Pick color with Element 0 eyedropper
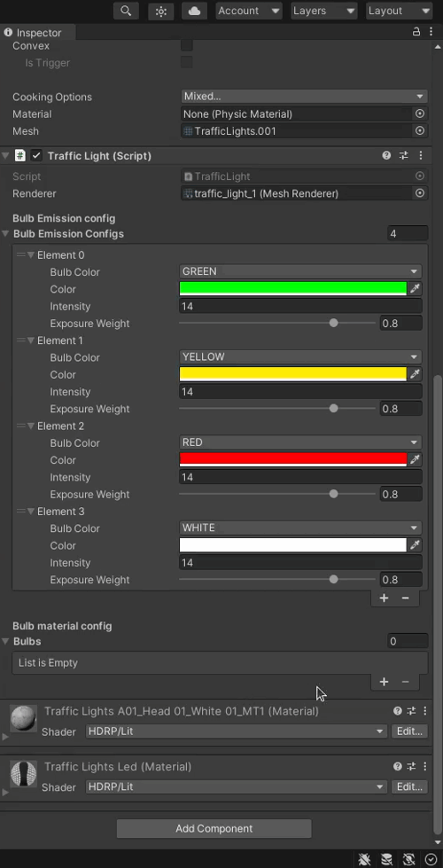 pyautogui.click(x=415, y=288)
